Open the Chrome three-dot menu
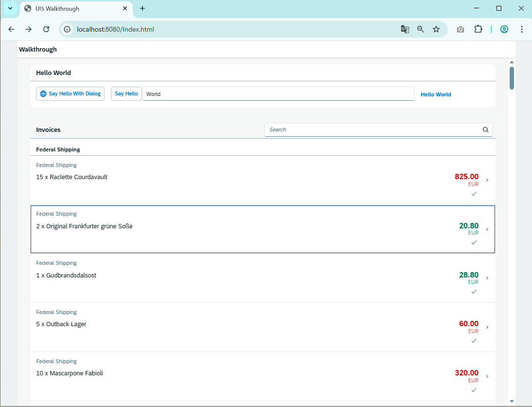Viewport: 532px width, 407px height. (x=521, y=29)
